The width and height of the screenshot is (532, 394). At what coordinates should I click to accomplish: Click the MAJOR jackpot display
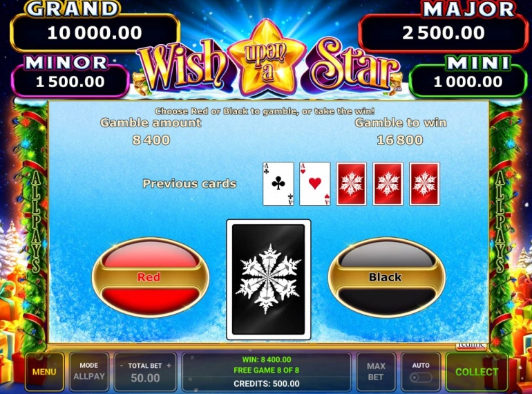tap(444, 33)
